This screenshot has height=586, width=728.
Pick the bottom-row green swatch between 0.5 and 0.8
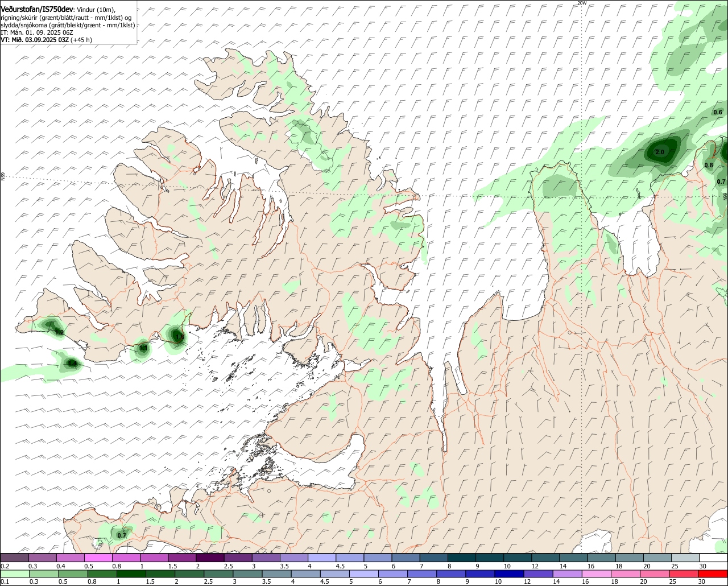(73, 573)
